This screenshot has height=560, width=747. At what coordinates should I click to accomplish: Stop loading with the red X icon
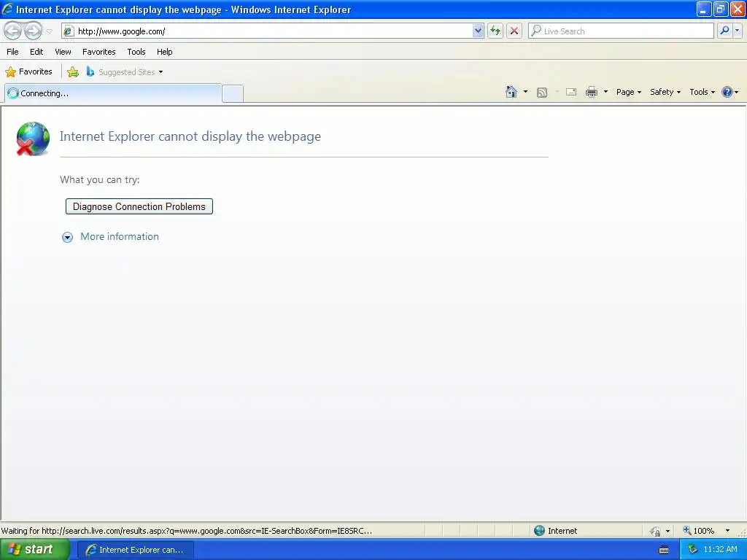tap(514, 31)
